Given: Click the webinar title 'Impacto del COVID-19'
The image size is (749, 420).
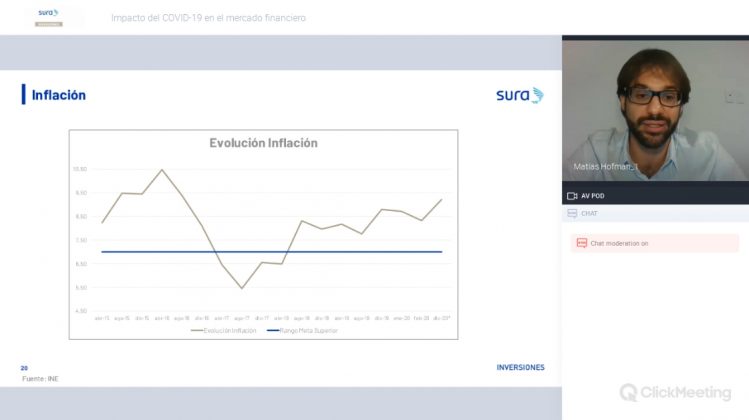Looking at the screenshot, I should pyautogui.click(x=208, y=18).
